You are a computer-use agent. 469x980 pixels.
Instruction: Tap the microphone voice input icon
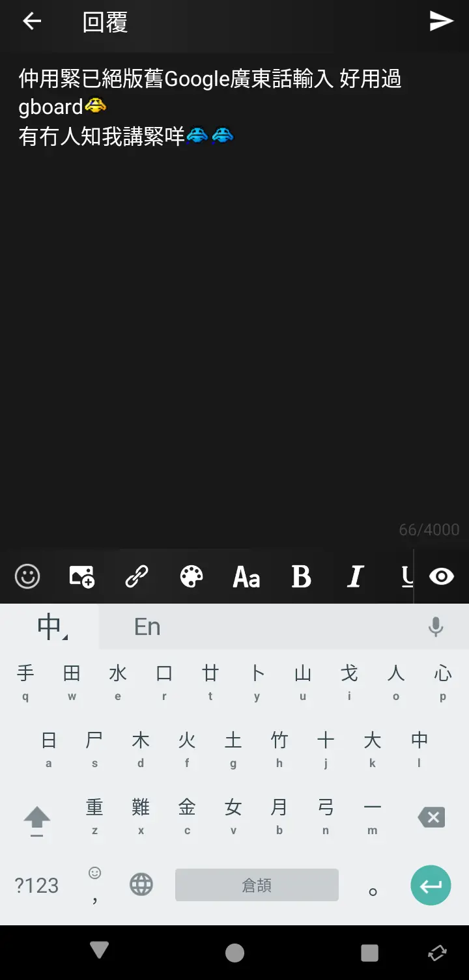pyautogui.click(x=436, y=626)
